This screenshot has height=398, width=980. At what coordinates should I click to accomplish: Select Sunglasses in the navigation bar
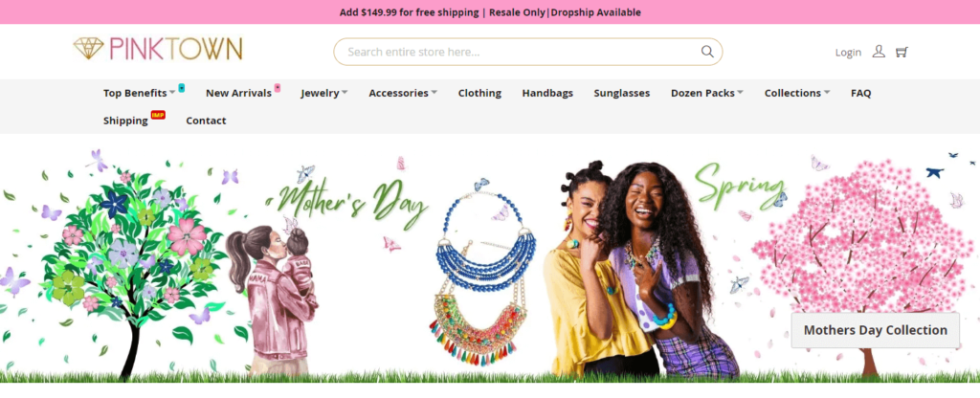(621, 93)
